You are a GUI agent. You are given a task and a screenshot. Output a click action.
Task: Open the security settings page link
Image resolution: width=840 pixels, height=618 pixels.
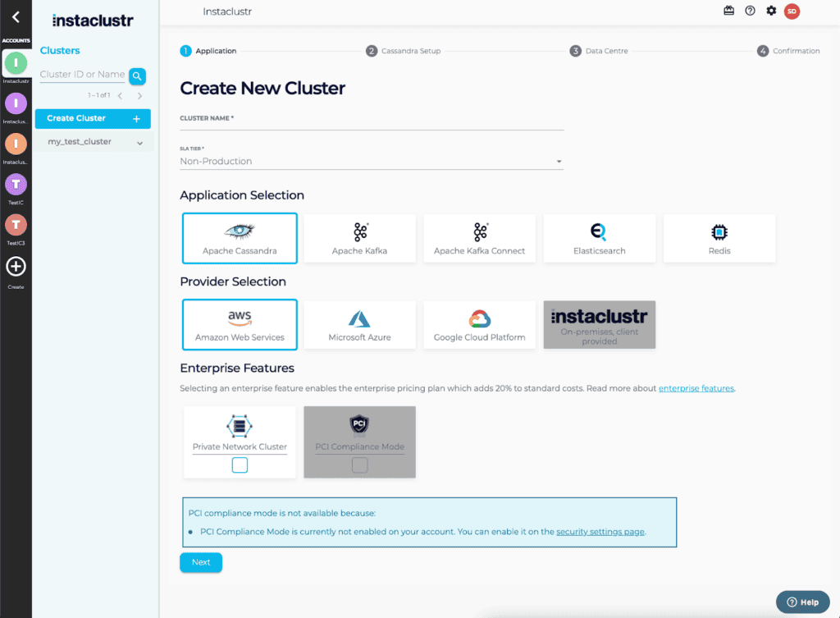coord(600,531)
